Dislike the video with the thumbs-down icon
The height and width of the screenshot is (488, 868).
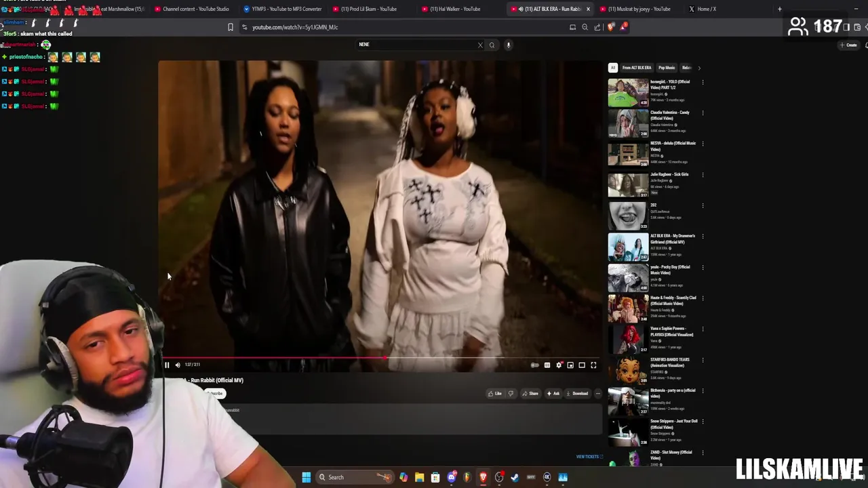(x=511, y=393)
